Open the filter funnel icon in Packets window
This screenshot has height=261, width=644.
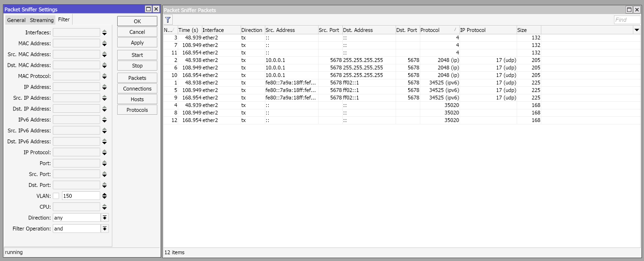click(168, 20)
